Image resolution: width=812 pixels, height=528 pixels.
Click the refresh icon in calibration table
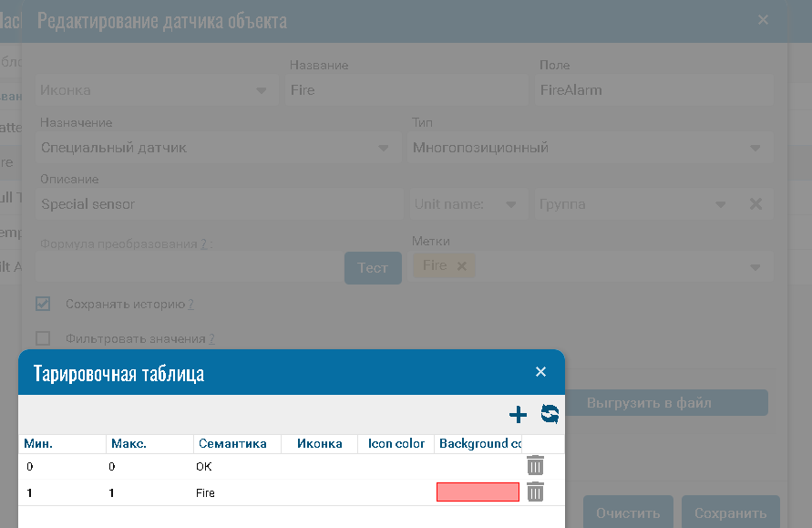[550, 414]
